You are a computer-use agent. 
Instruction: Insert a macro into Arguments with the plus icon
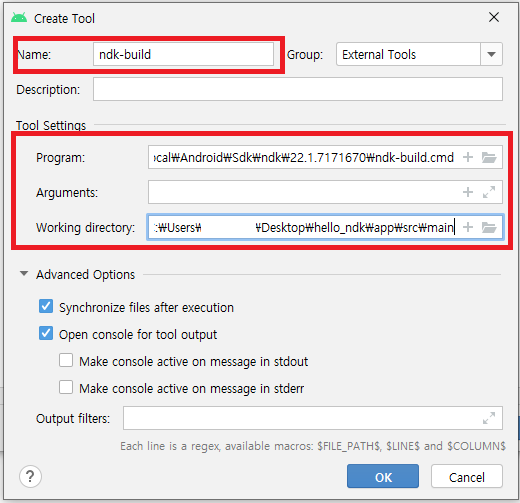[468, 192]
